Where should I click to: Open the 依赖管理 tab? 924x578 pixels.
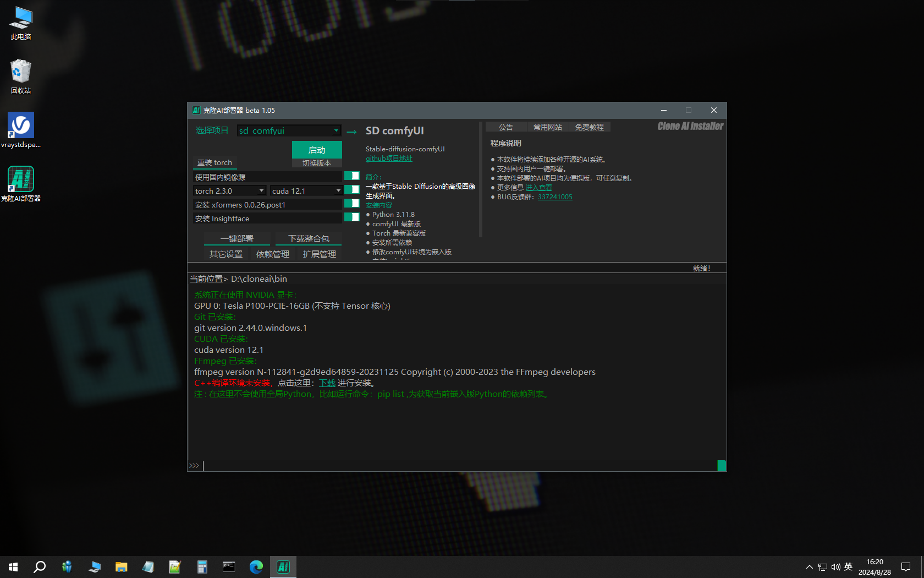tap(273, 254)
